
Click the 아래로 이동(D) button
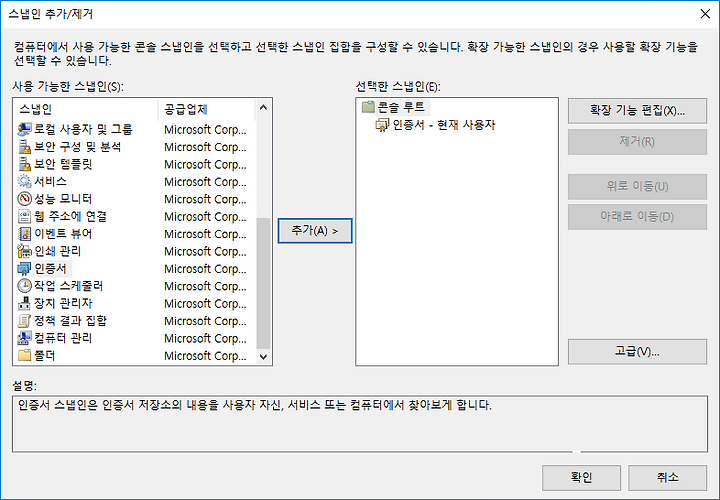[637, 217]
